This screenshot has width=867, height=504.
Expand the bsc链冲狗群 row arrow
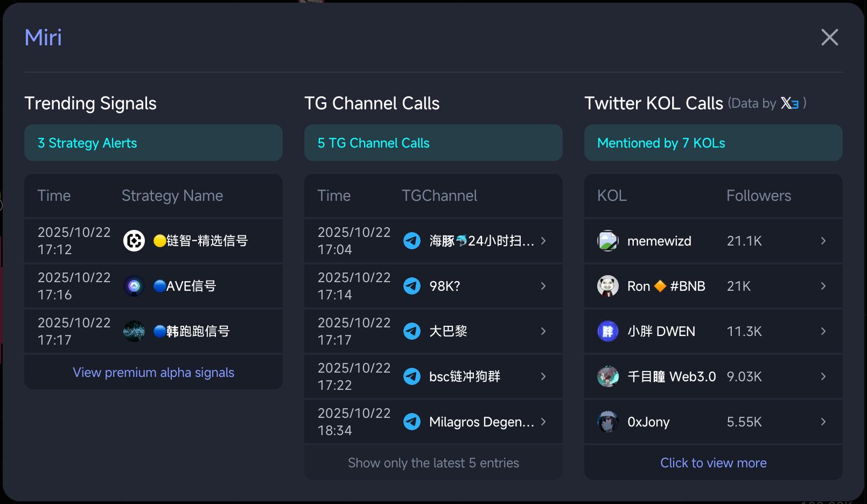click(543, 376)
